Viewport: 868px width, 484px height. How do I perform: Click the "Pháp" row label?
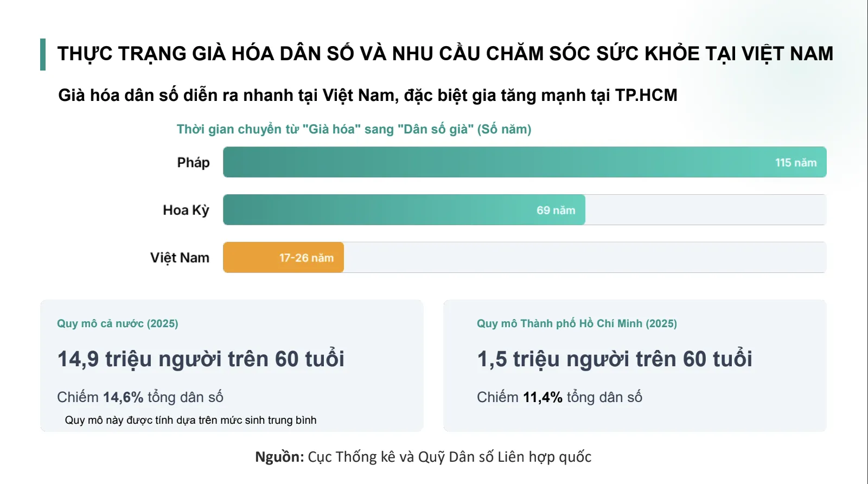click(x=193, y=162)
